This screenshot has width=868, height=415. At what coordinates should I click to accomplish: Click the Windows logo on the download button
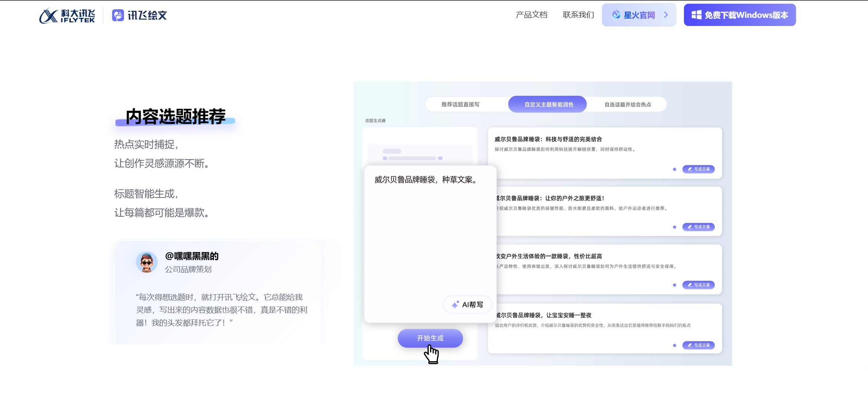click(696, 15)
